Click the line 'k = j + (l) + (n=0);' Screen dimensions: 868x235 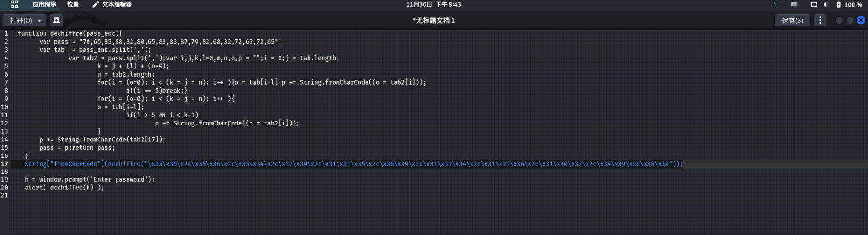pyautogui.click(x=133, y=66)
